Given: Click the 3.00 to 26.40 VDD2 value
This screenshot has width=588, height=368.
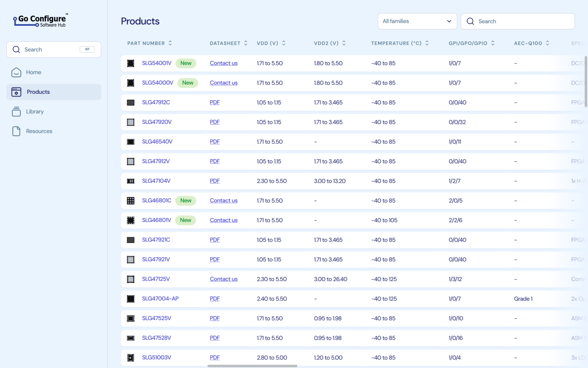Looking at the screenshot, I should point(331,279).
